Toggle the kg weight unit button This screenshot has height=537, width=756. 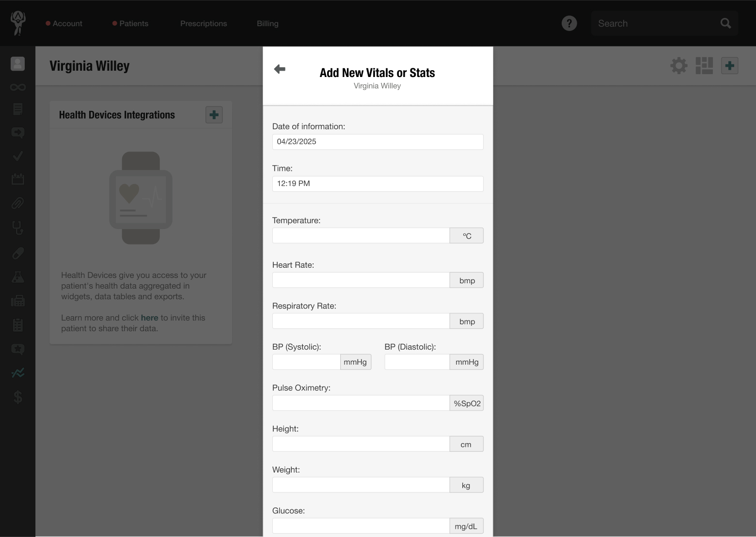[467, 485]
